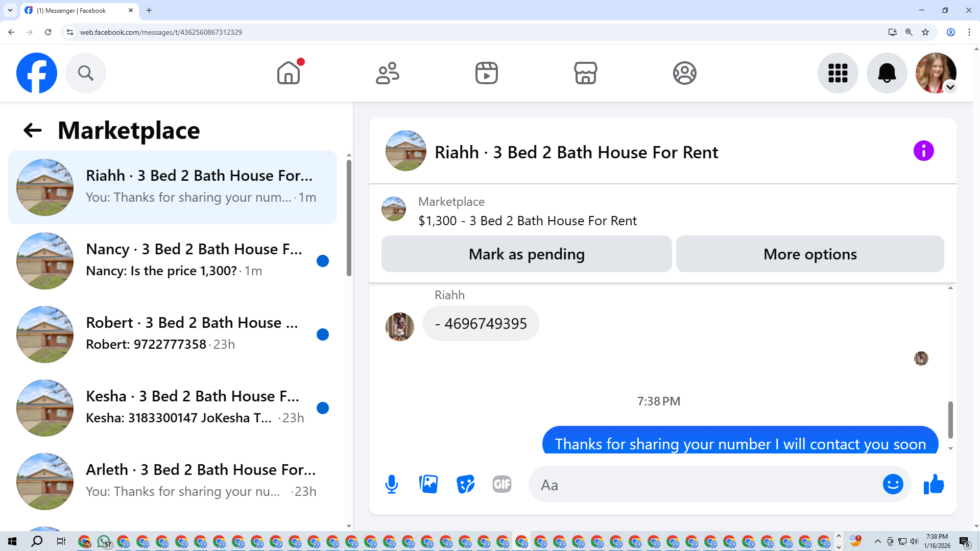Open the Facebook logo home link
This screenshot has height=551, width=980.
37,73
